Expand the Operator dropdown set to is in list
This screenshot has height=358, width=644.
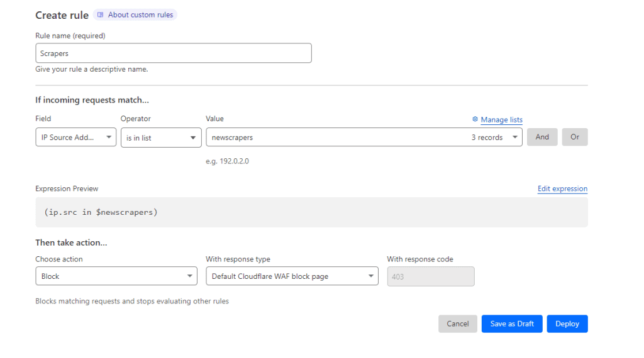pyautogui.click(x=160, y=138)
